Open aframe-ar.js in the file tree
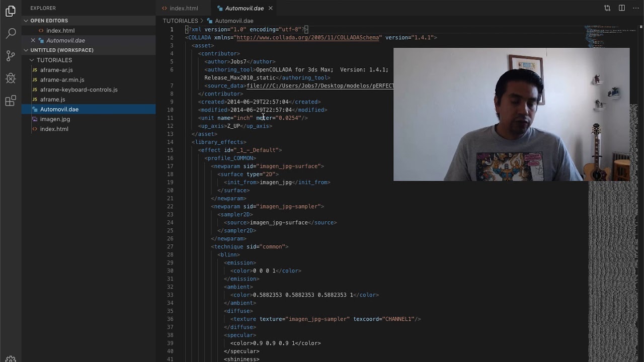 [56, 70]
